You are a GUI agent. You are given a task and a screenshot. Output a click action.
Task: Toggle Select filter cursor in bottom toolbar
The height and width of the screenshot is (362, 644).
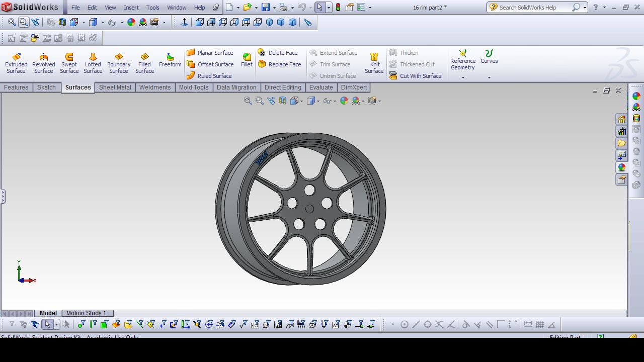tap(47, 324)
